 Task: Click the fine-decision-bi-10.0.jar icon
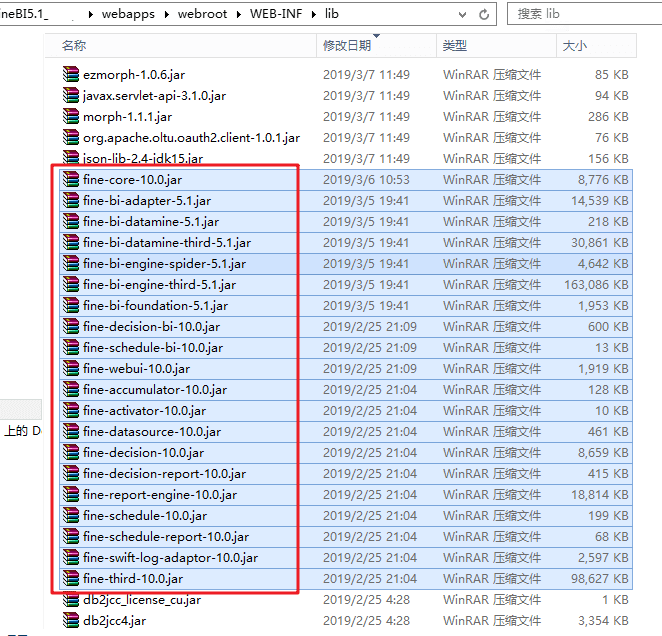coord(71,326)
